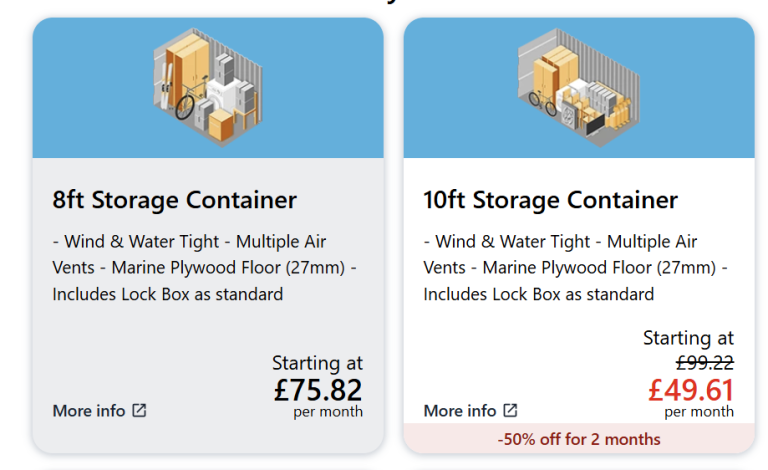
Task: Open More info link for 10ft container
Action: point(470,411)
